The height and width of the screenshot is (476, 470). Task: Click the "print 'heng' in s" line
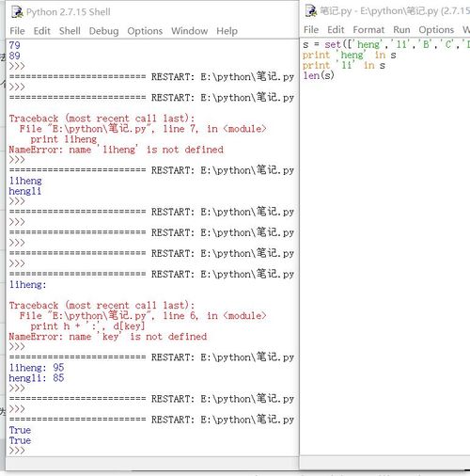point(350,56)
